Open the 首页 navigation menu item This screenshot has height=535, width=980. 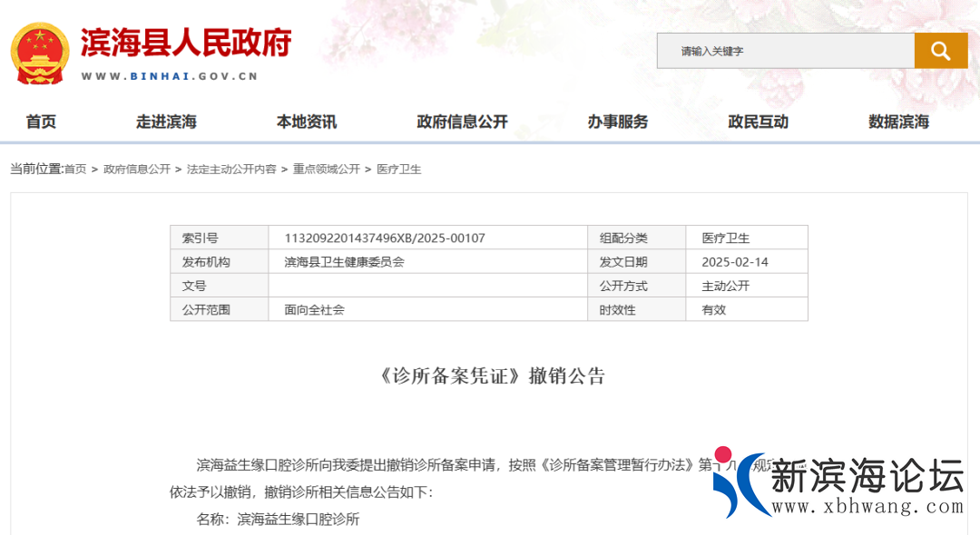pyautogui.click(x=41, y=122)
